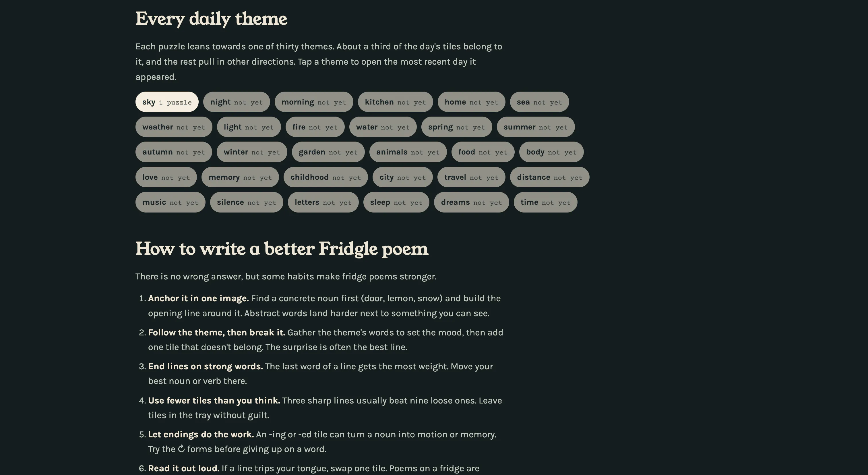Image resolution: width=868 pixels, height=475 pixels.
Task: Select the weather theme pill
Action: [174, 127]
